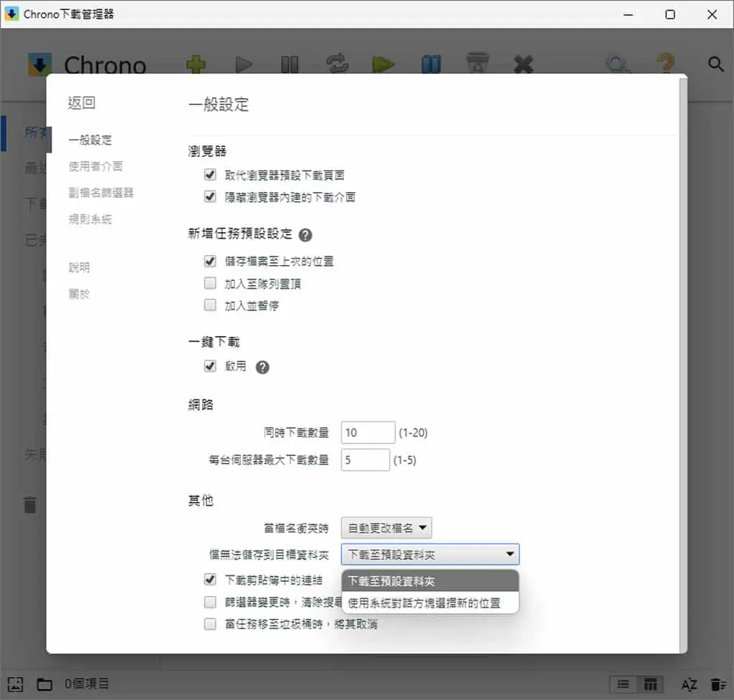The width and height of the screenshot is (734, 700).
Task: Toggle the 加入並暫停 checkbox
Action: tap(210, 305)
